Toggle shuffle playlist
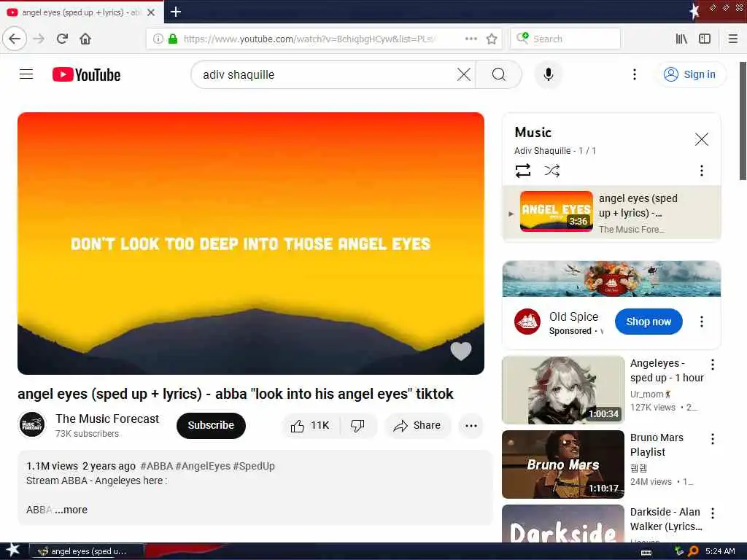The width and height of the screenshot is (747, 560). pos(551,171)
